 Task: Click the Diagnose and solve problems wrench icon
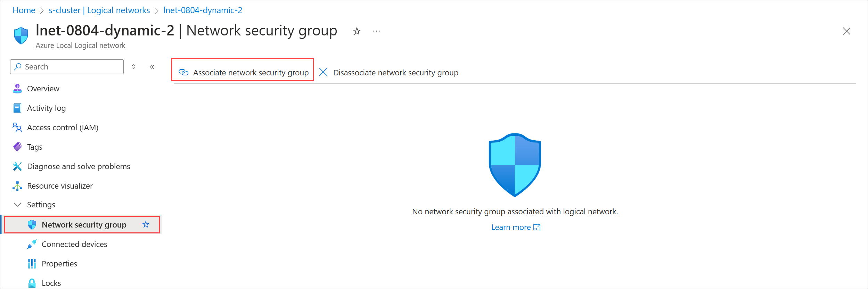17,166
